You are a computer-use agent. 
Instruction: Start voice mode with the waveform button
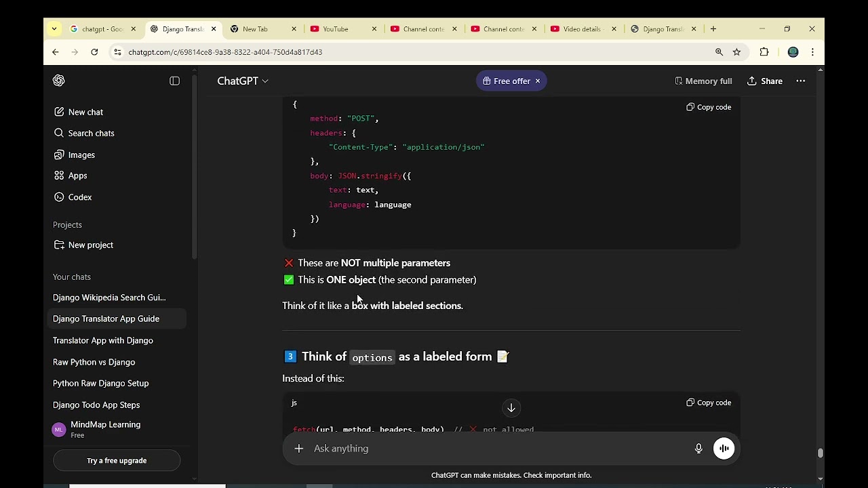point(724,448)
